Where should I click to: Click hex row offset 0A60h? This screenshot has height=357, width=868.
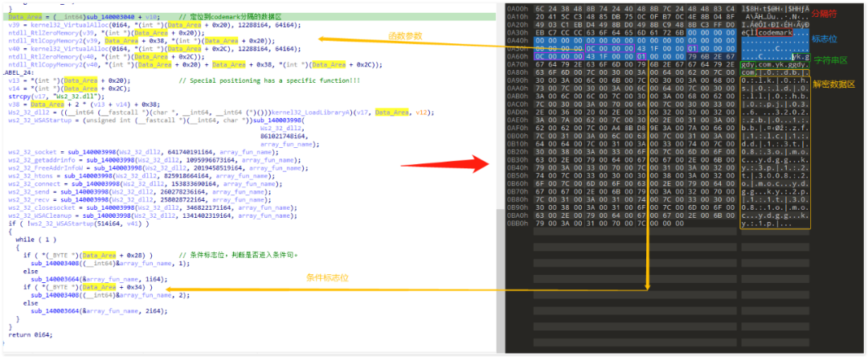[516, 56]
